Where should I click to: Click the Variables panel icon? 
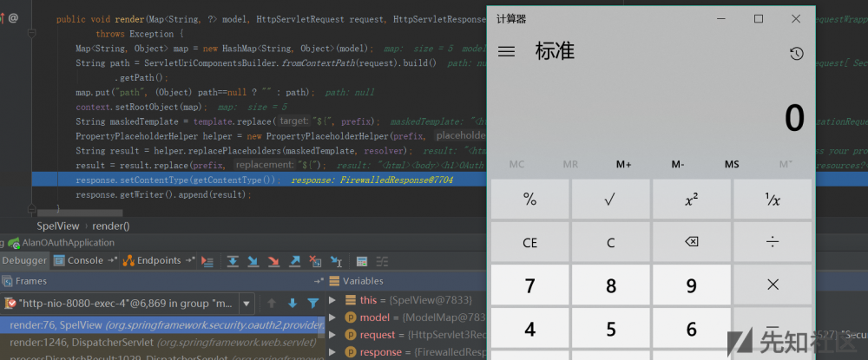point(334,281)
